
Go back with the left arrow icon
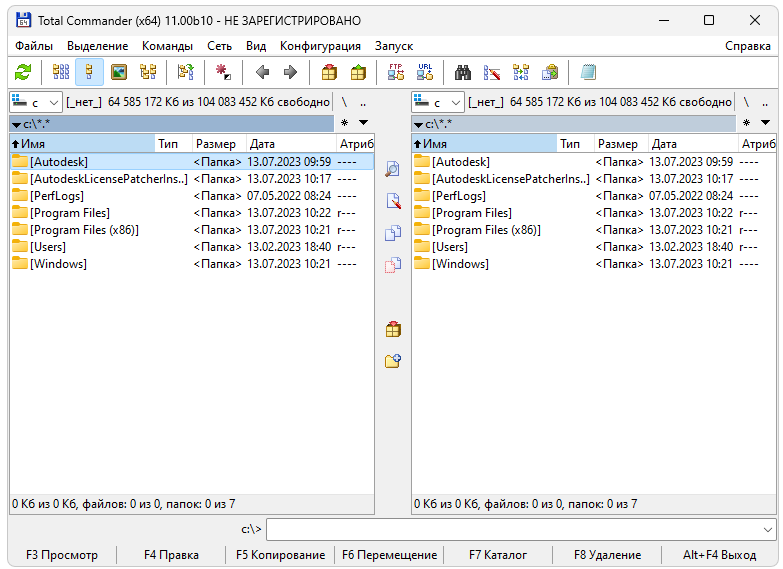(262, 72)
